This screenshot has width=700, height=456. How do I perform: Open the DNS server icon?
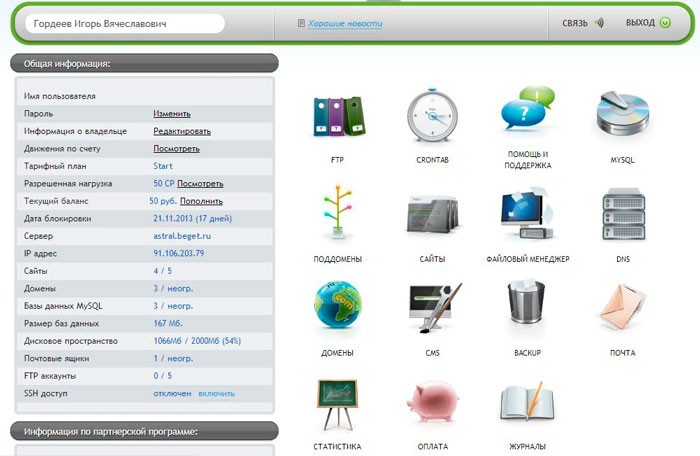click(x=622, y=216)
